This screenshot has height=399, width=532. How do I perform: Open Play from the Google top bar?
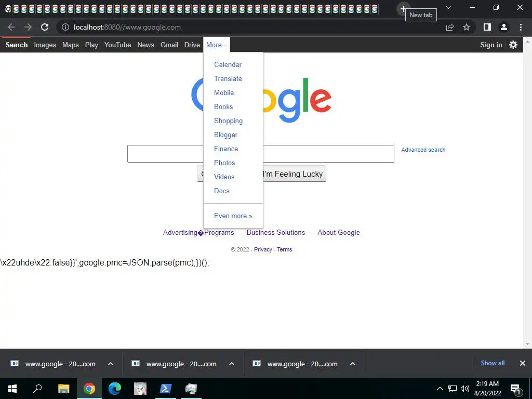pos(91,45)
